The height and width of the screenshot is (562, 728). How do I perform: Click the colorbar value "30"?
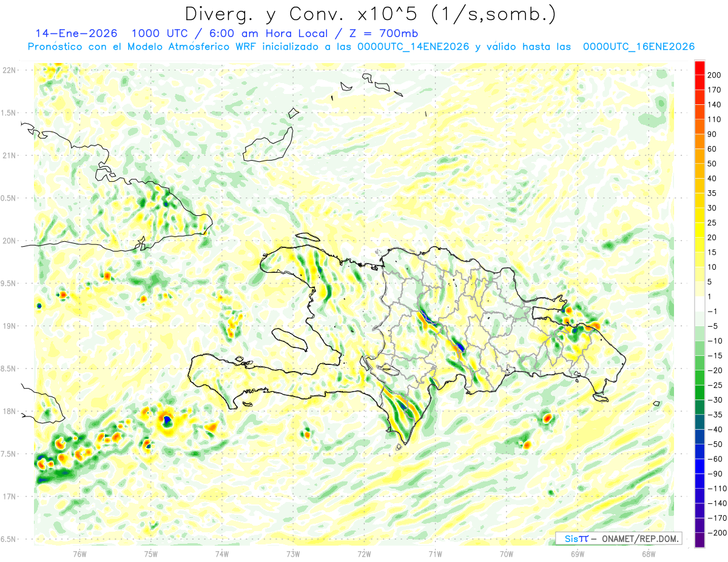pos(712,208)
